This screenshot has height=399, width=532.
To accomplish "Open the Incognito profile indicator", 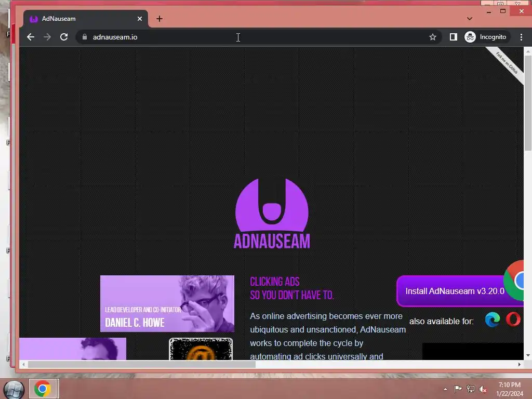I will point(486,37).
